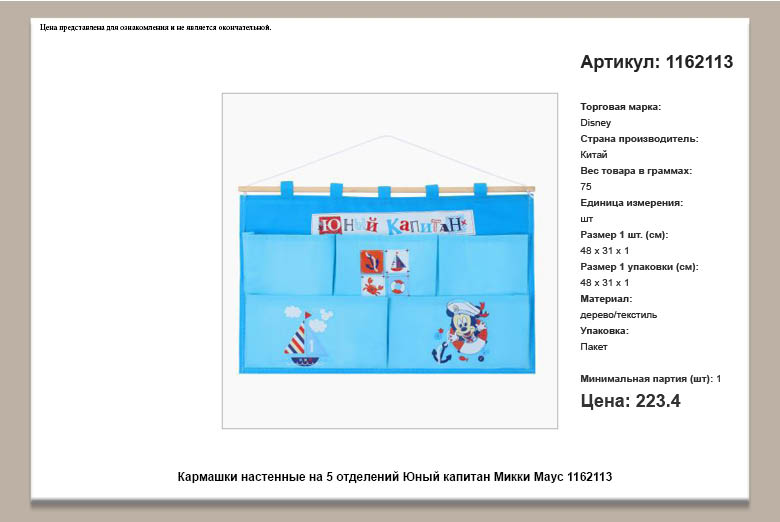This screenshot has width=780, height=522.
Task: Click the 'Материал:' label
Action: pyautogui.click(x=606, y=299)
